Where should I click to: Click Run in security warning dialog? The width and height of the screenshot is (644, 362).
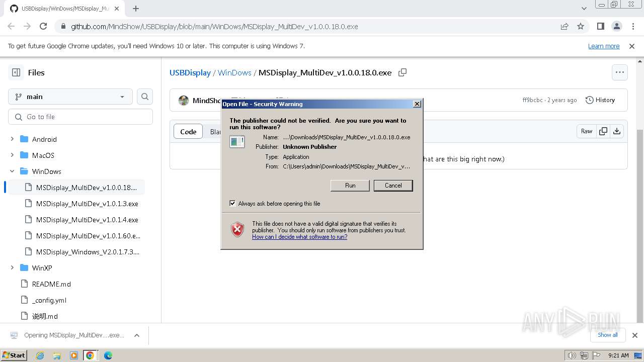pyautogui.click(x=350, y=186)
